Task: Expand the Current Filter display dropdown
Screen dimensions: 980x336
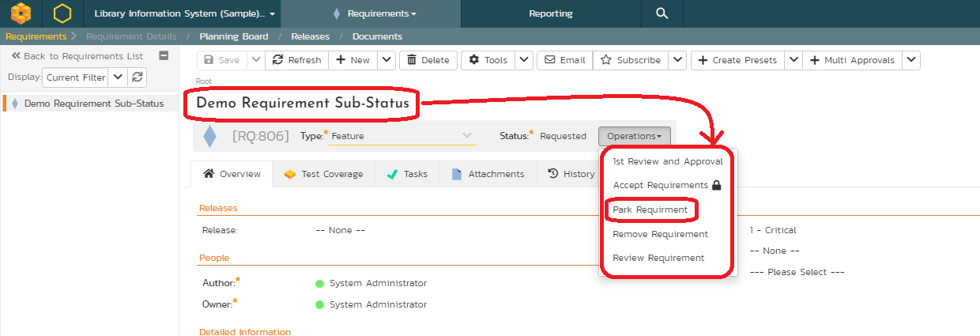Action: pyautogui.click(x=116, y=77)
